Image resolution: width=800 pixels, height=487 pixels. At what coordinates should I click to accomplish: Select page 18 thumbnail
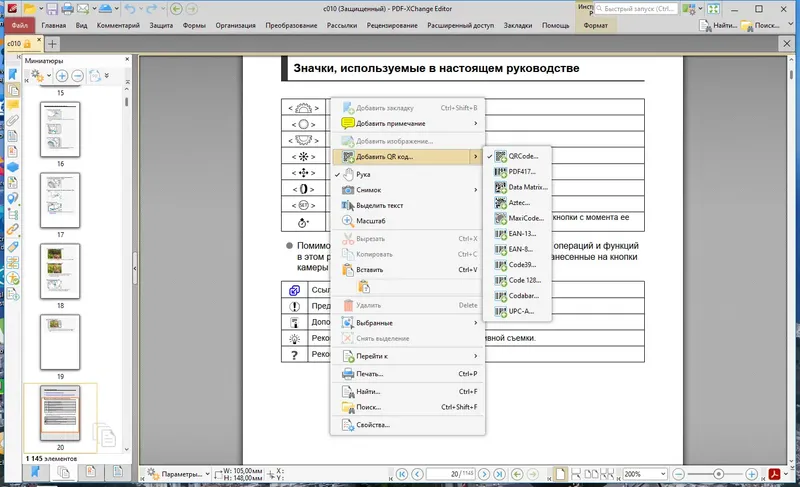(x=60, y=271)
